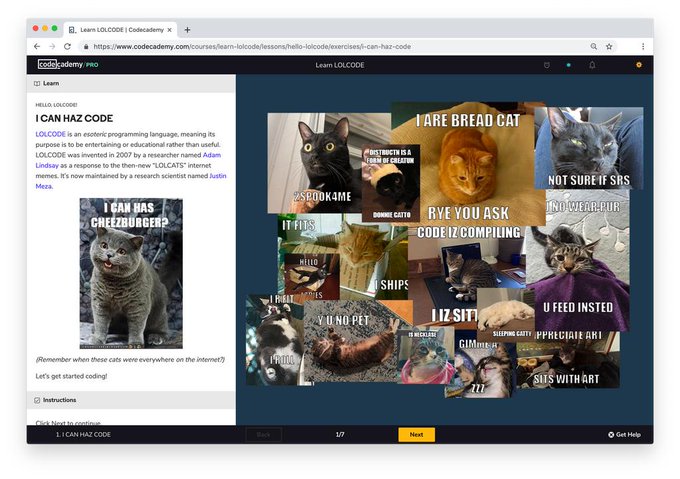Click the padlock icon in address bar
The width and height of the screenshot is (680, 479).
(x=86, y=46)
